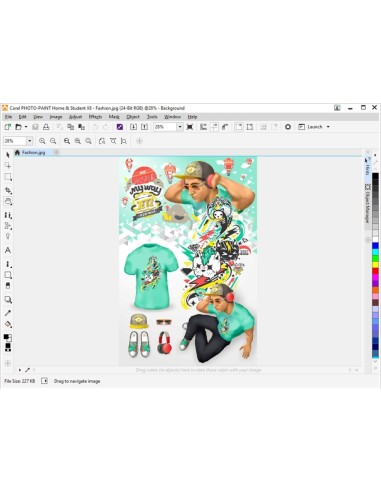Viewport: 381px width, 492px height.
Task: Open the Edit menu
Action: click(x=22, y=117)
